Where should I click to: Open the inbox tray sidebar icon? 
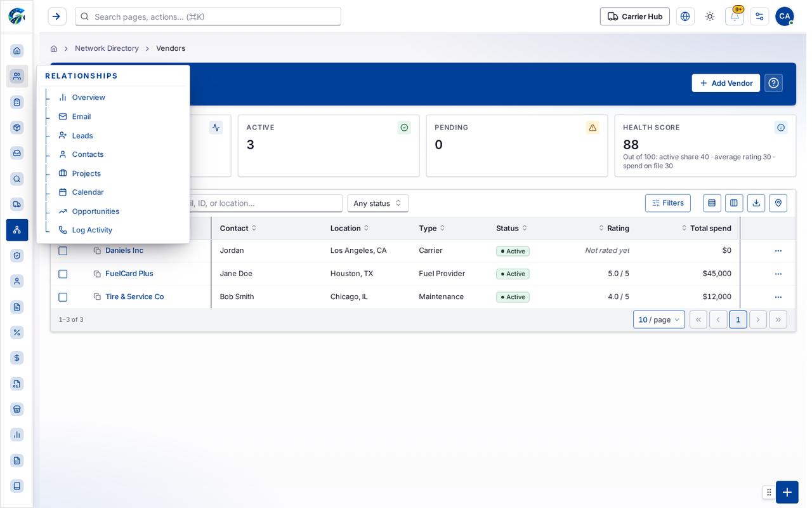point(17,153)
